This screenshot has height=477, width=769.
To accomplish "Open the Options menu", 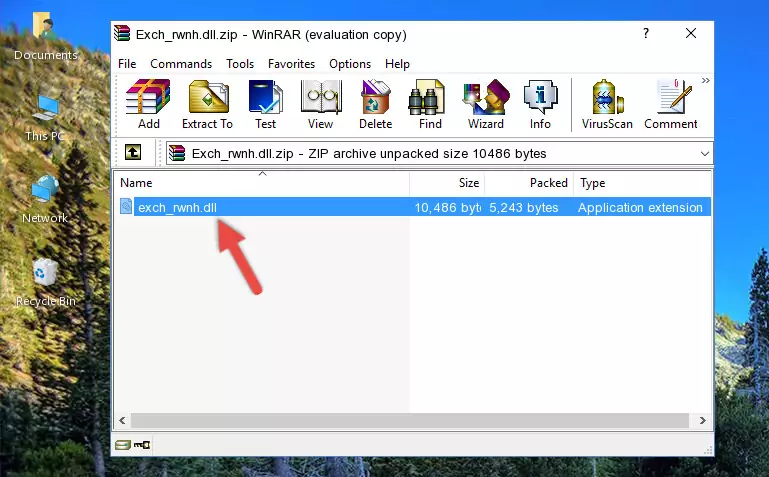I will (350, 64).
